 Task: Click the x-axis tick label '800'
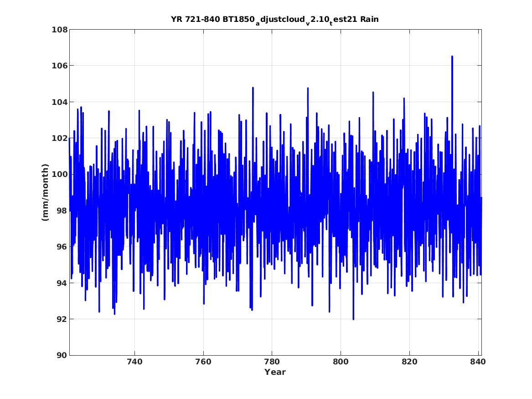tap(341, 362)
